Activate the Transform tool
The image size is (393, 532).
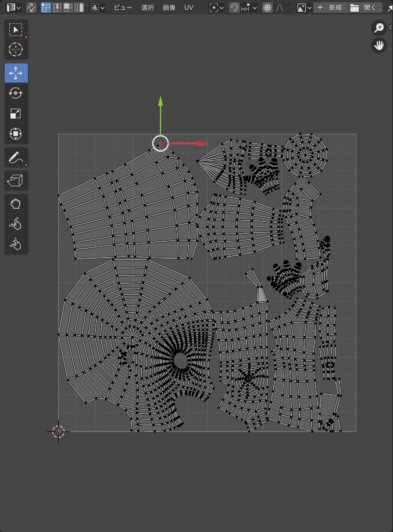[16, 133]
